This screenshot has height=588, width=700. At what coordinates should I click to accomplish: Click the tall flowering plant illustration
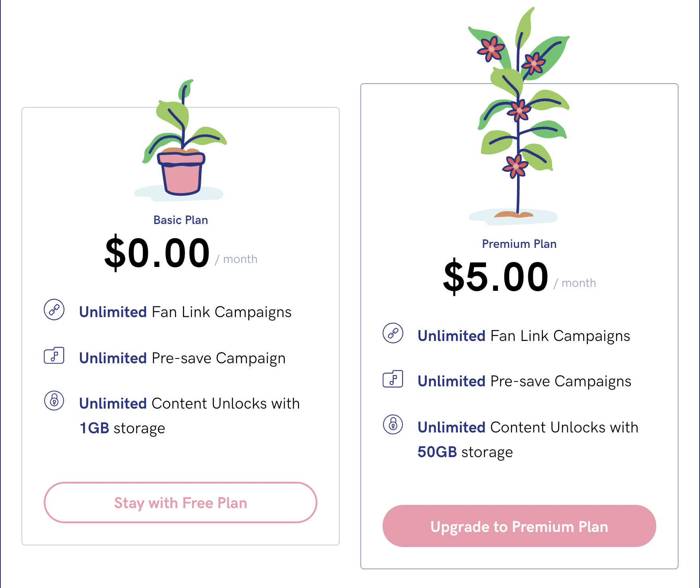pyautogui.click(x=519, y=115)
